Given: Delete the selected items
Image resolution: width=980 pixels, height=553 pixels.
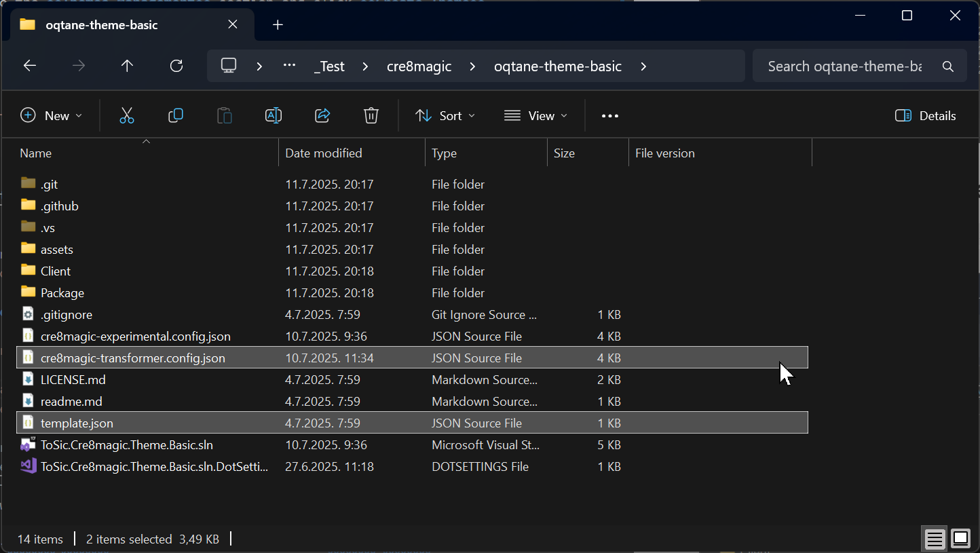Looking at the screenshot, I should coord(371,115).
